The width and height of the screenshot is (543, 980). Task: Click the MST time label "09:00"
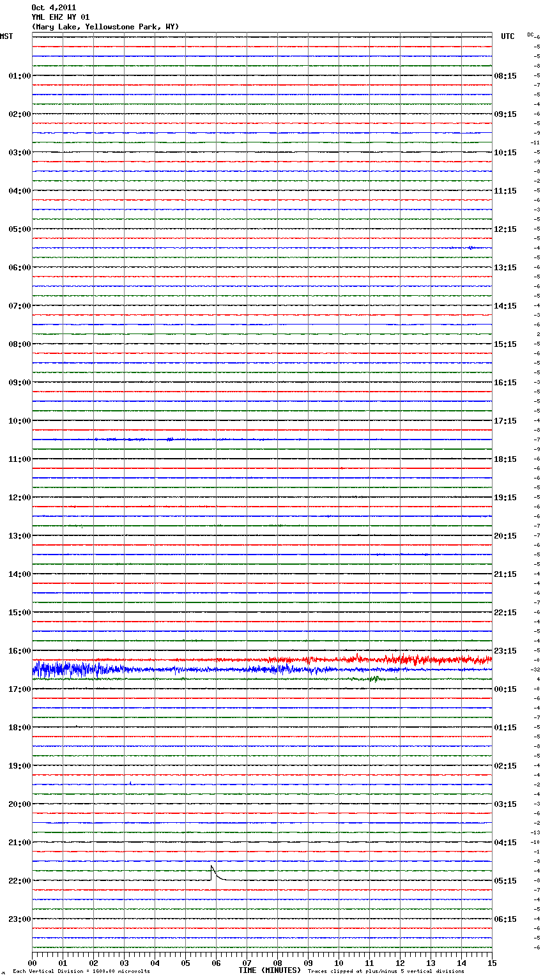click(x=20, y=383)
